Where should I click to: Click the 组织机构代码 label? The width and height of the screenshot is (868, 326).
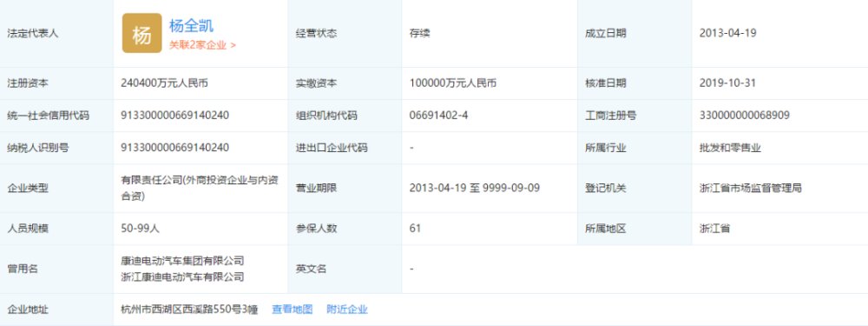pyautogui.click(x=326, y=116)
